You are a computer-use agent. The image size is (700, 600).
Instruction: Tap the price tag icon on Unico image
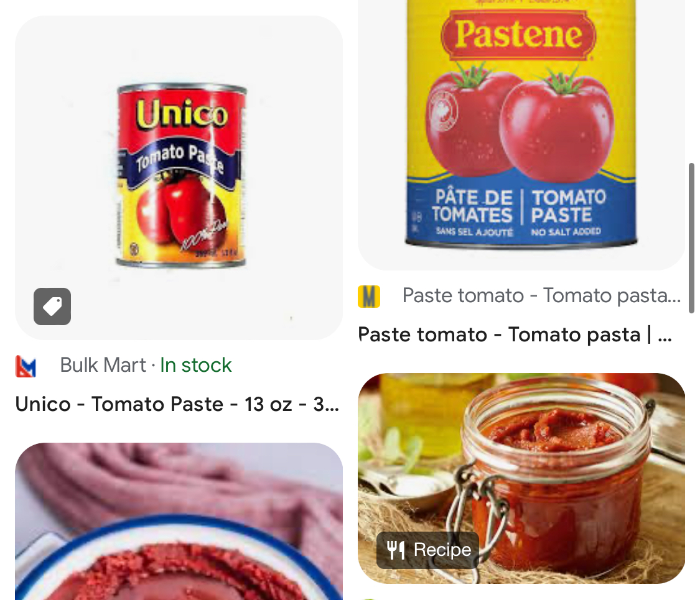tap(52, 307)
